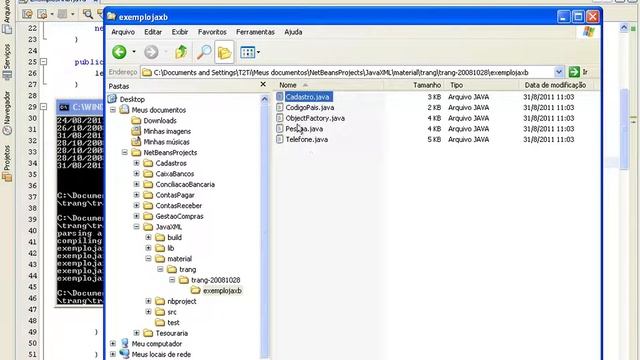The width and height of the screenshot is (640, 360).
Task: Expand the Meu computador node
Action: point(113,343)
